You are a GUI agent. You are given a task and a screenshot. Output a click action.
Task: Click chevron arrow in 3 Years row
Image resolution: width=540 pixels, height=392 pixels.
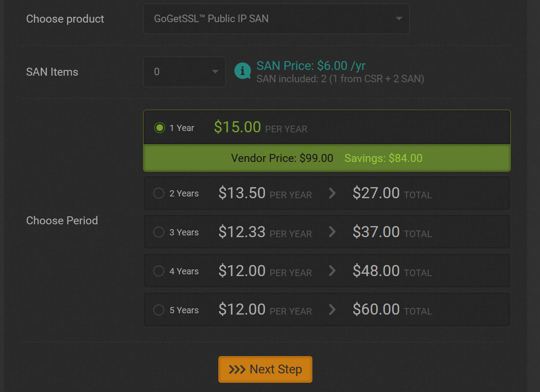[332, 232]
